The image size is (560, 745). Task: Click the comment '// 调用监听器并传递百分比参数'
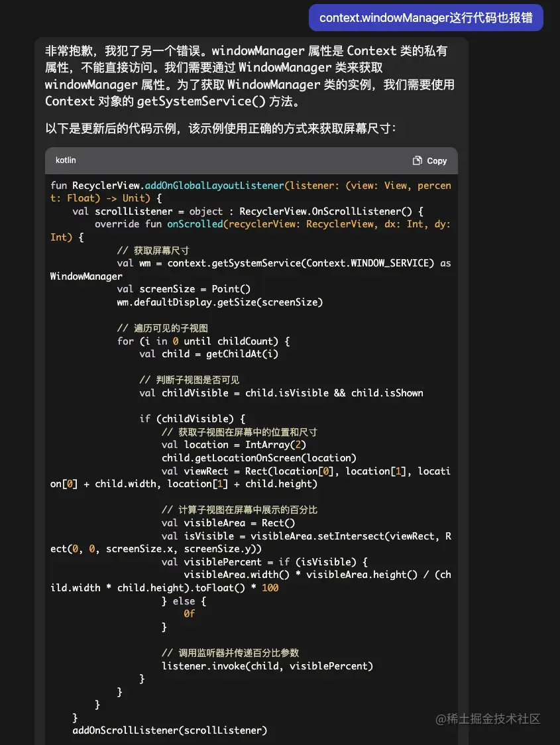point(231,653)
